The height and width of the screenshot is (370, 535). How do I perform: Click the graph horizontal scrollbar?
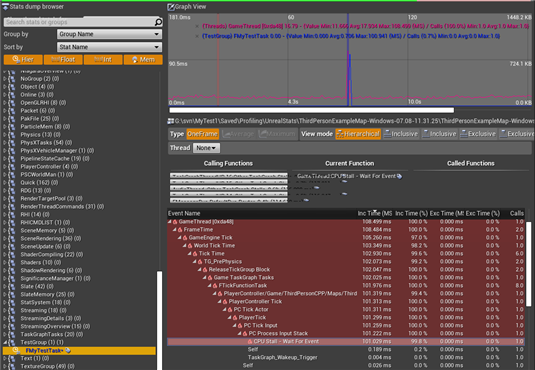(x=312, y=110)
